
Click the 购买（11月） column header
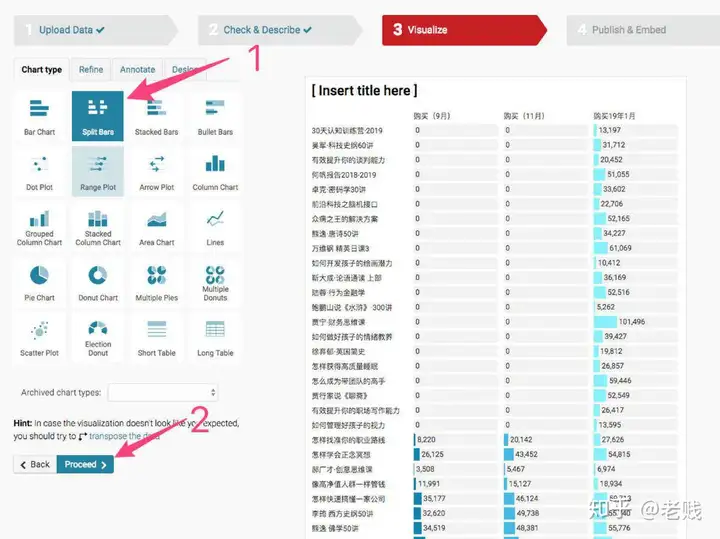(x=523, y=116)
